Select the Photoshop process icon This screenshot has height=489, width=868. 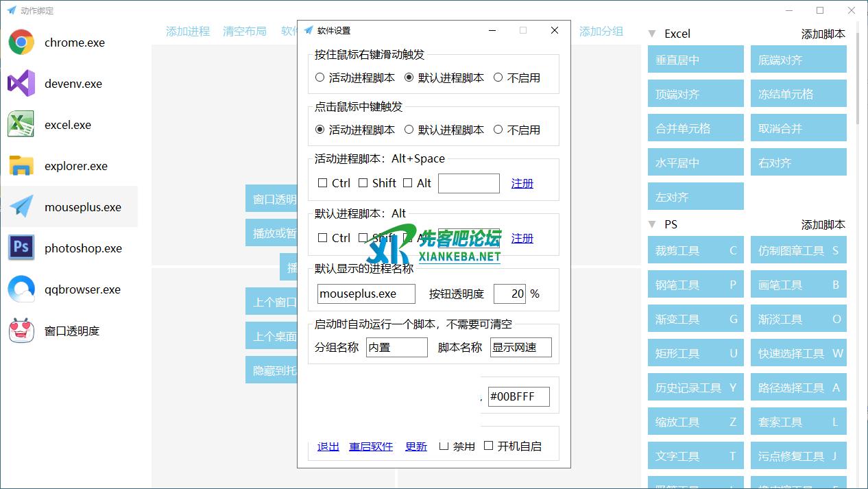(x=21, y=248)
